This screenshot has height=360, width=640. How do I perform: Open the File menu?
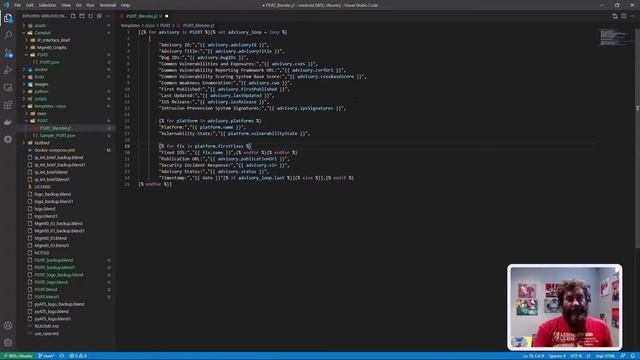click(x=18, y=5)
